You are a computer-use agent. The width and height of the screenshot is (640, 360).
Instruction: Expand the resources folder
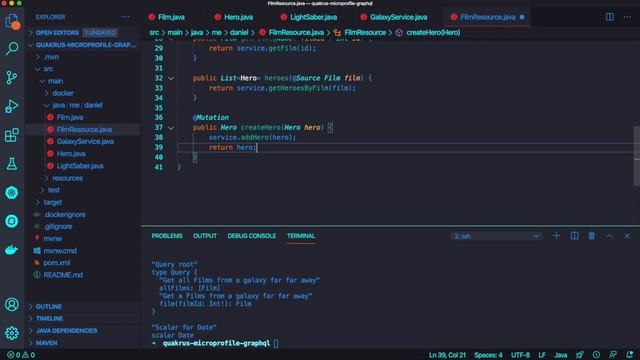point(83,178)
